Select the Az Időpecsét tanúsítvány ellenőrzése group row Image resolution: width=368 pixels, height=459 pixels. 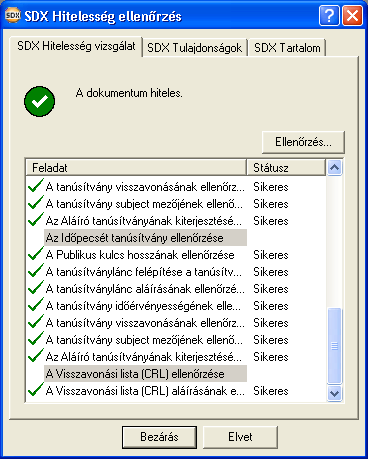point(145,238)
